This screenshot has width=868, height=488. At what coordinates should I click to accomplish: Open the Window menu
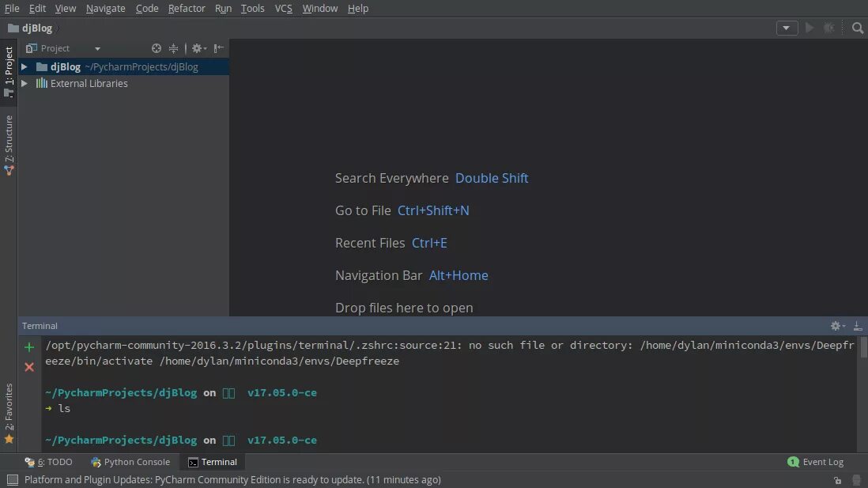click(320, 9)
